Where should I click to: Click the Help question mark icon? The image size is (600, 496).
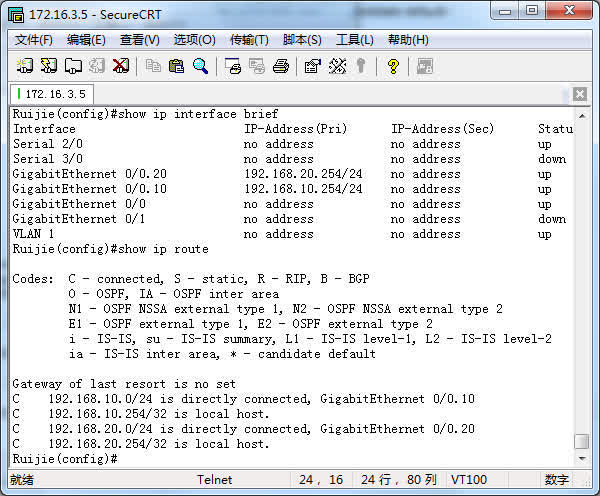[393, 66]
